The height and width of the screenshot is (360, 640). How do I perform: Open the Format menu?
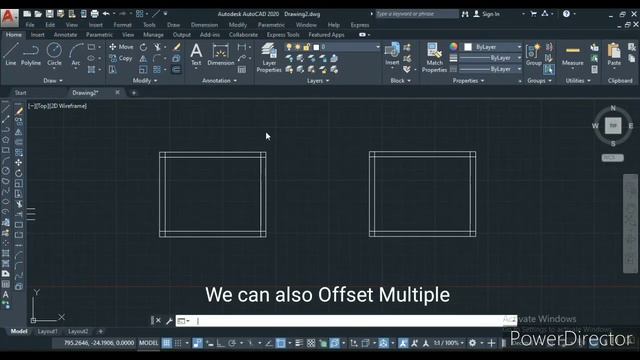tap(122, 25)
